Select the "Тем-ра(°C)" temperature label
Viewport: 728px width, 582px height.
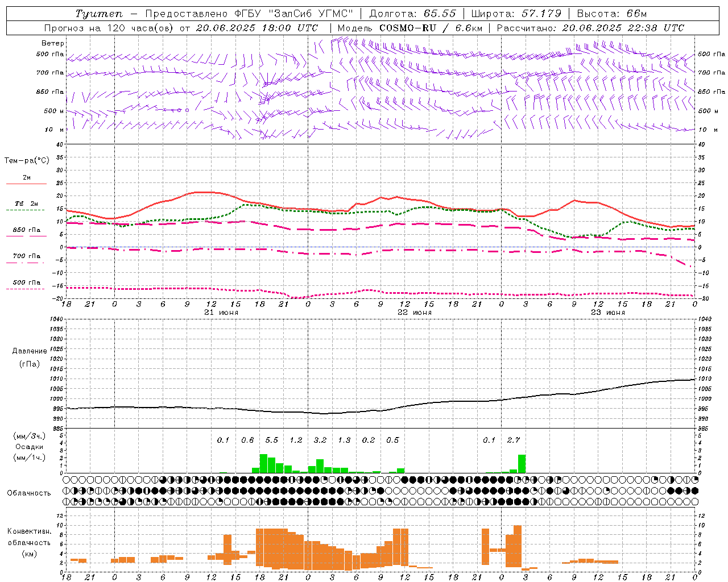point(27,160)
